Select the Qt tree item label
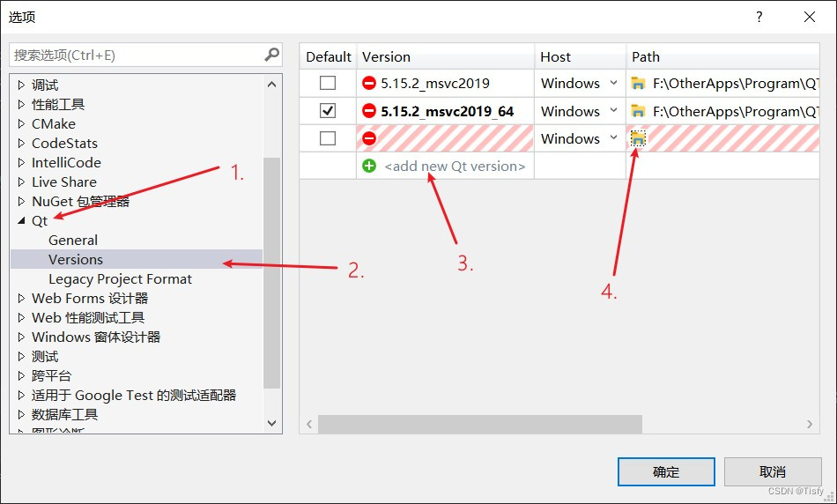The image size is (837, 504). pos(40,221)
